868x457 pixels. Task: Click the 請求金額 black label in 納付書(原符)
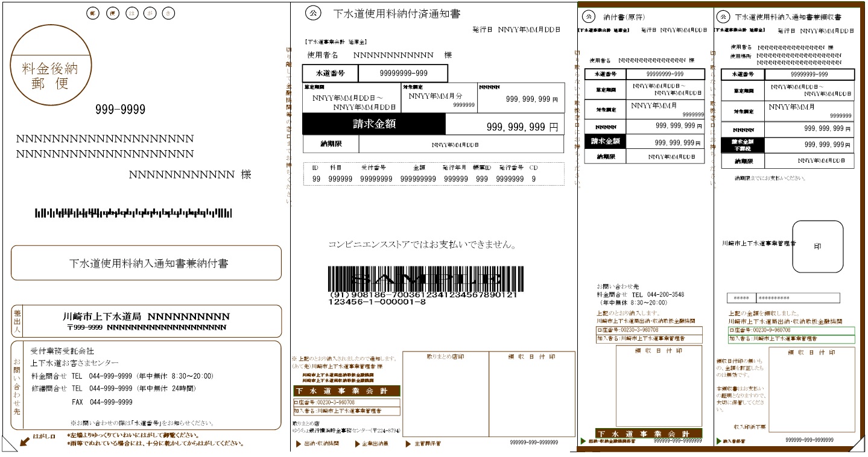tap(605, 141)
